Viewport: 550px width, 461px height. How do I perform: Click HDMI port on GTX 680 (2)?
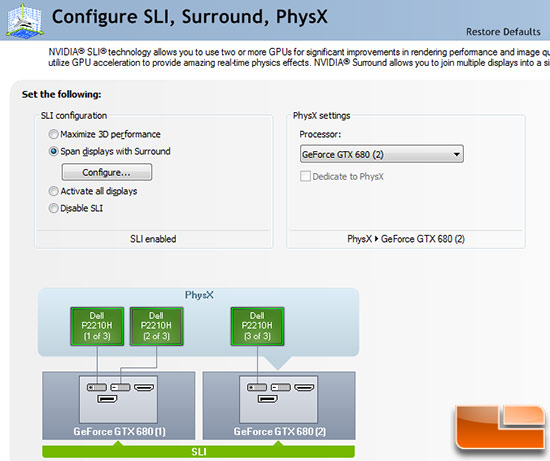[304, 387]
